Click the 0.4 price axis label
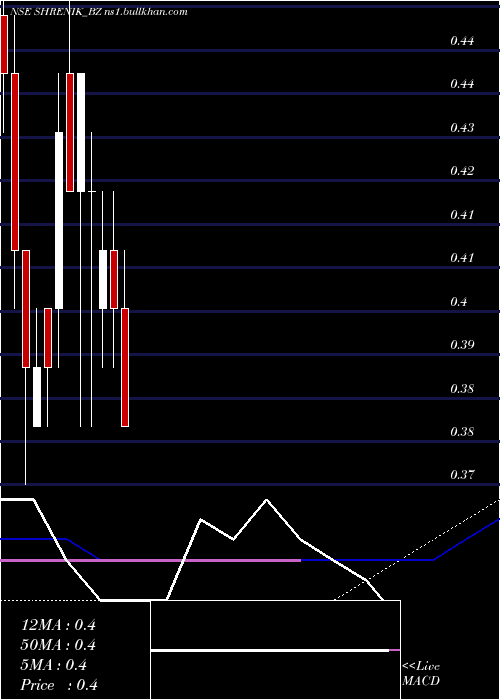Image resolution: width=500 pixels, height=700 pixels. 458,302
